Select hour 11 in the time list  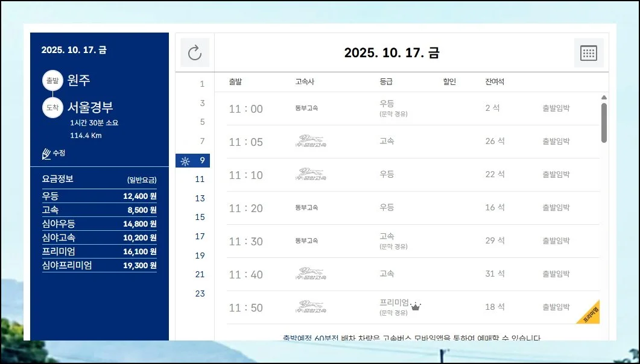pyautogui.click(x=200, y=179)
